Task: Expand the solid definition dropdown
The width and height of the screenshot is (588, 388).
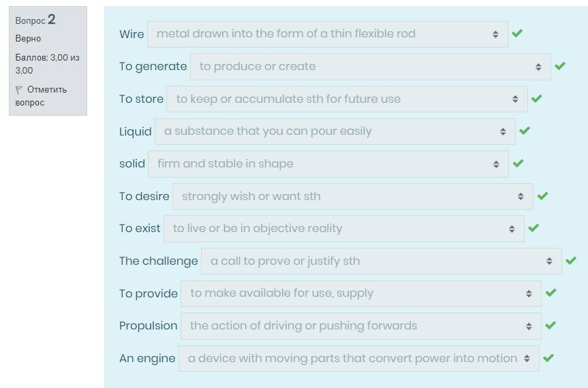Action: [328, 164]
